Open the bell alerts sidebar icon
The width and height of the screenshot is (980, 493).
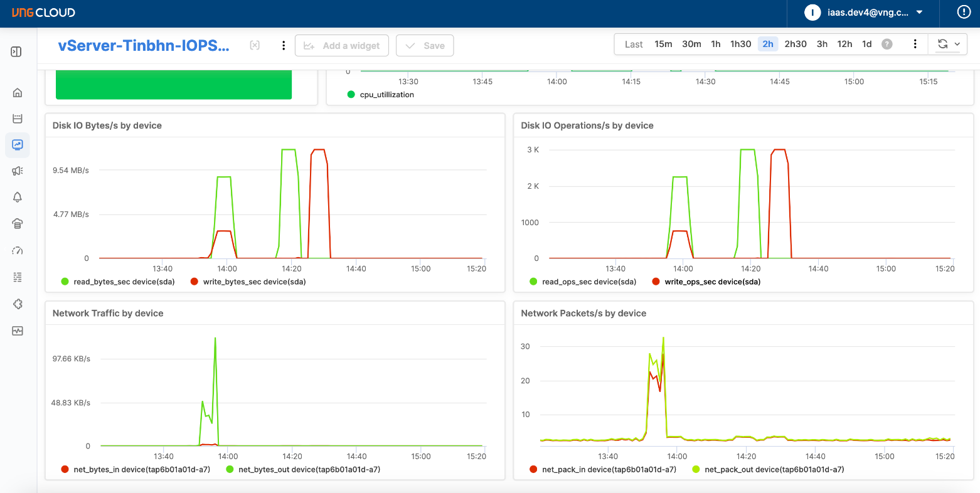click(x=18, y=197)
